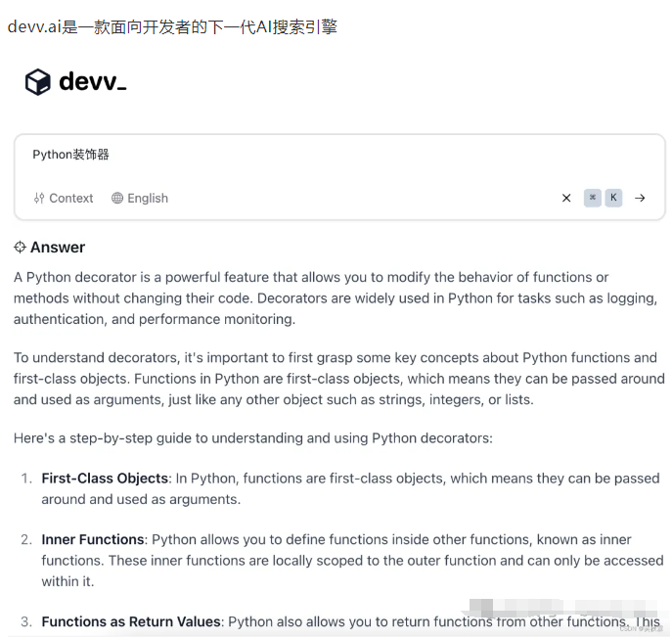
Task: Click 'Functions as Return Values' bold term
Action: click(x=131, y=621)
